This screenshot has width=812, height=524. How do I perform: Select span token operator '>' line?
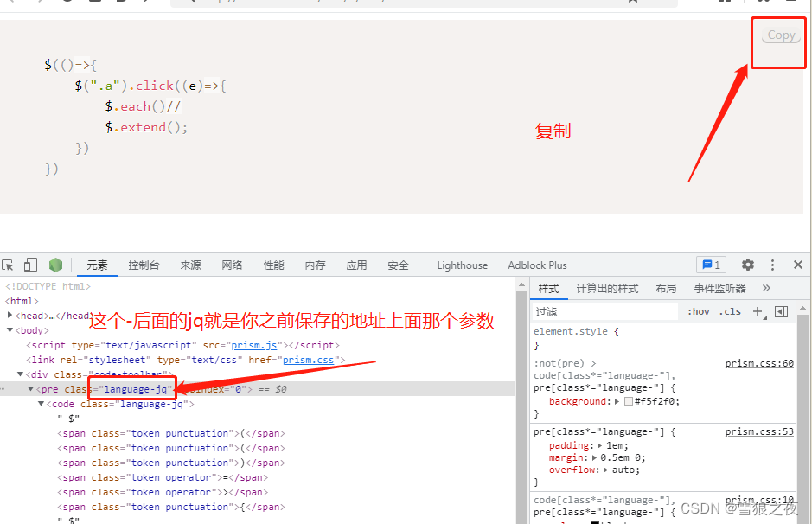point(163,492)
